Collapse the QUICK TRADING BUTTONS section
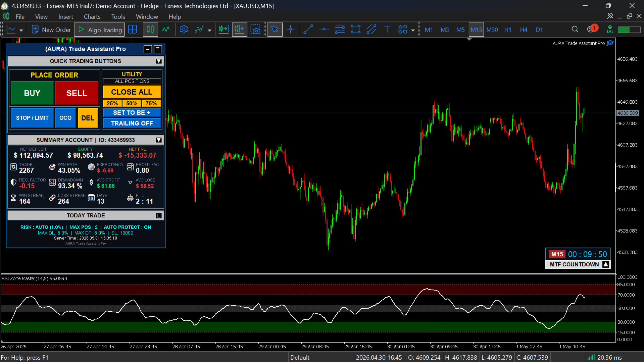 pyautogui.click(x=159, y=61)
